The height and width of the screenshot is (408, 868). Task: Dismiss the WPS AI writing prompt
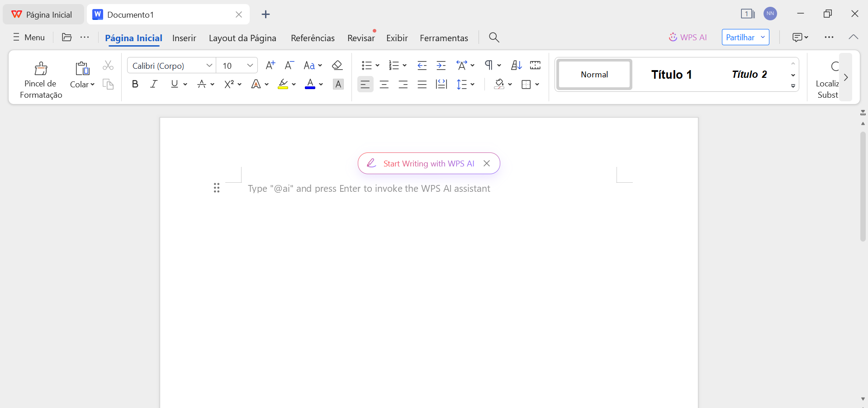point(487,163)
